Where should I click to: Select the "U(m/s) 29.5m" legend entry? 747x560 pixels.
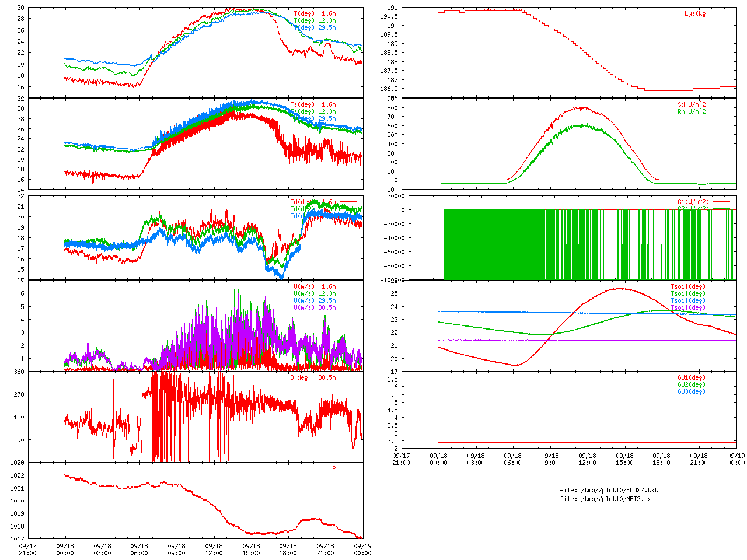315,300
